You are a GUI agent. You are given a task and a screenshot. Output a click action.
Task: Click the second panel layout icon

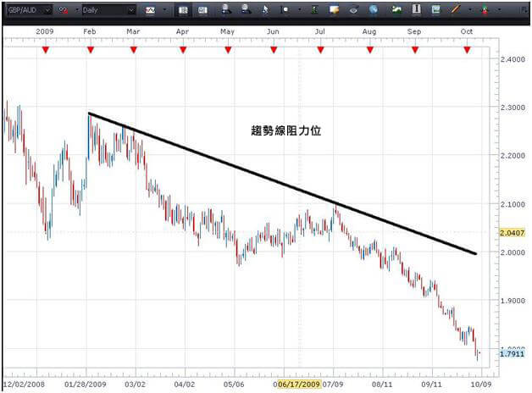[x=202, y=11]
